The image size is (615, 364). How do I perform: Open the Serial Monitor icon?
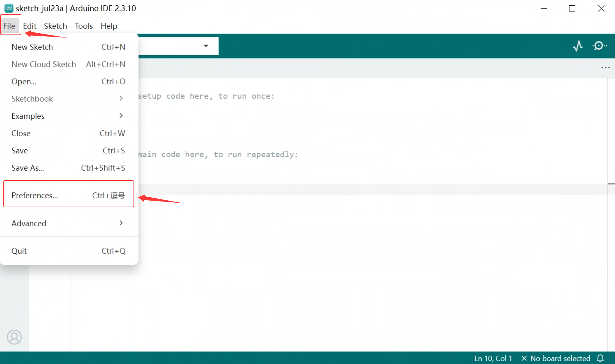coord(600,46)
